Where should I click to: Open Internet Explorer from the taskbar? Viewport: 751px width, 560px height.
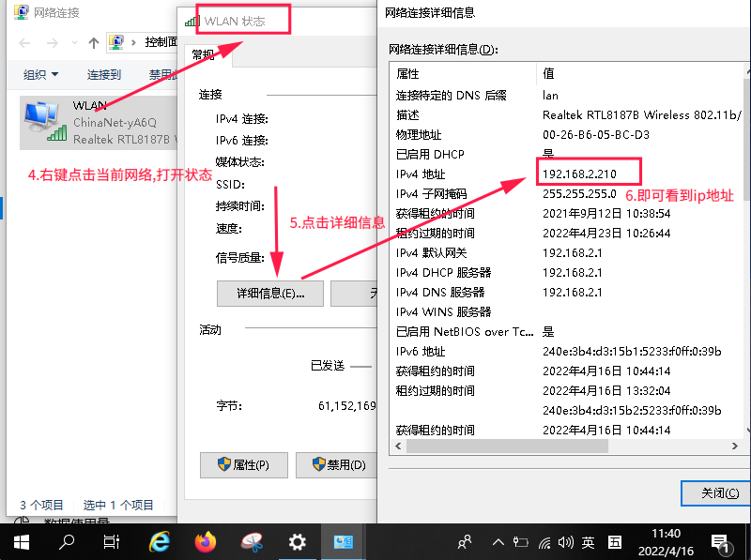161,541
